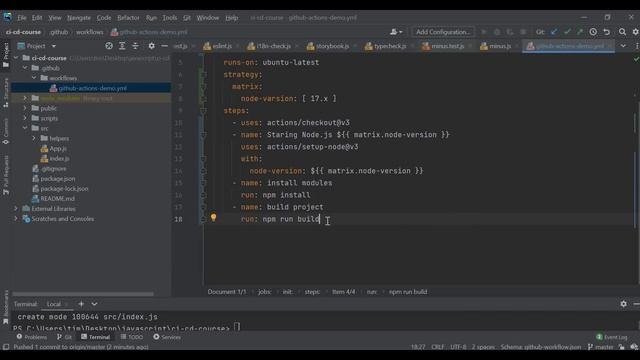The height and width of the screenshot is (360, 640).
Task: Click the select opened file target icon
Action: (x=109, y=46)
